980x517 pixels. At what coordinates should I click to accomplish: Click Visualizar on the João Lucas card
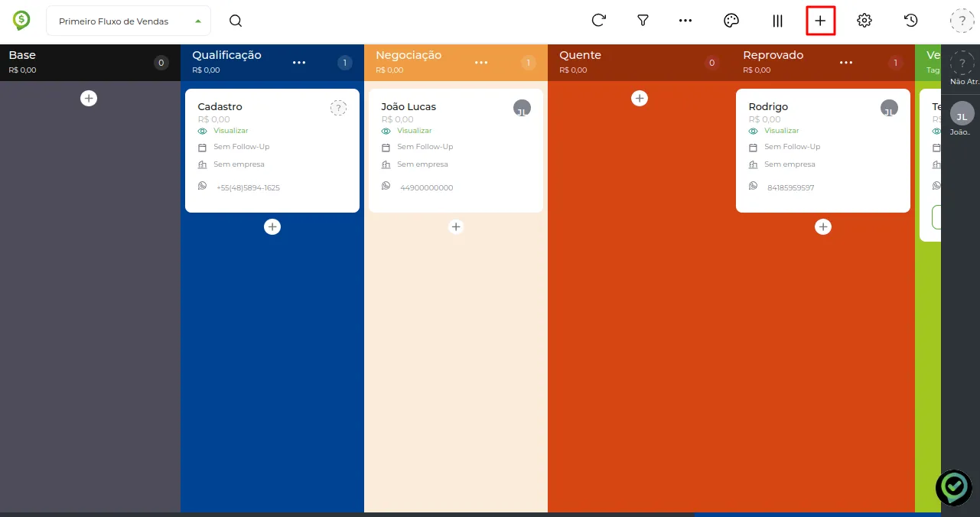pyautogui.click(x=415, y=131)
